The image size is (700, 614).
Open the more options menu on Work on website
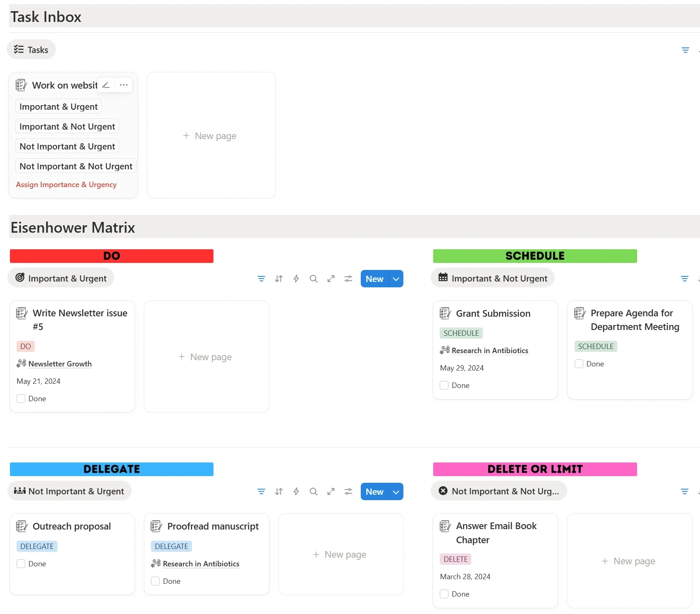(123, 84)
